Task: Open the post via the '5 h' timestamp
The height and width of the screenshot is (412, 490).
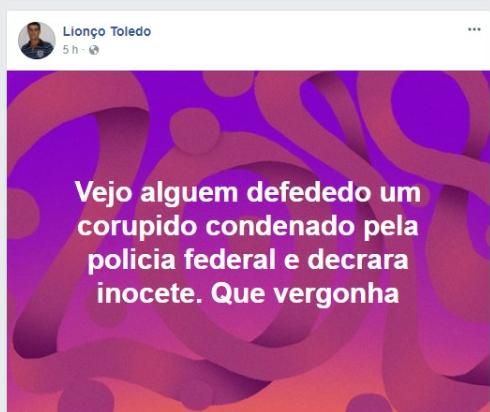Action: pyautogui.click(x=70, y=50)
